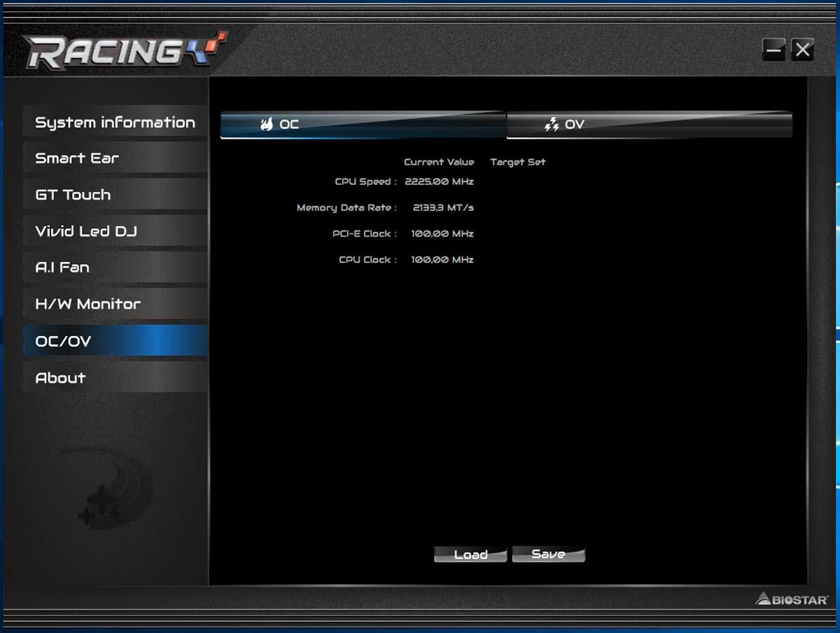
Task: Switch to the OV tab
Action: point(650,125)
